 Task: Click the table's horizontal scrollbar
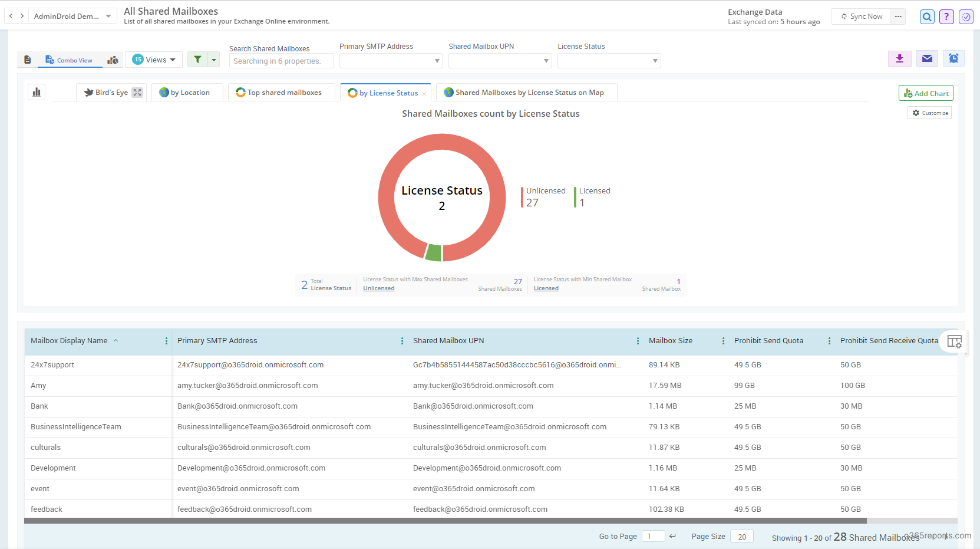pyautogui.click(x=446, y=521)
